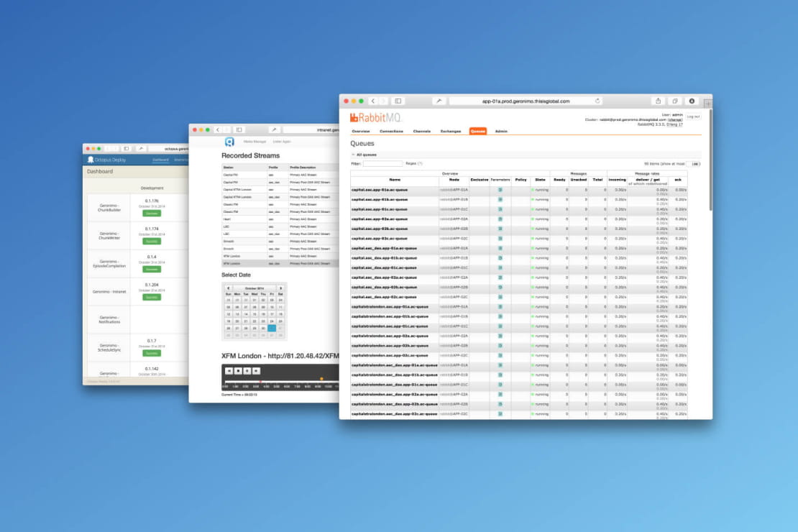Go back in the RabbitMQ browser window

click(x=373, y=101)
